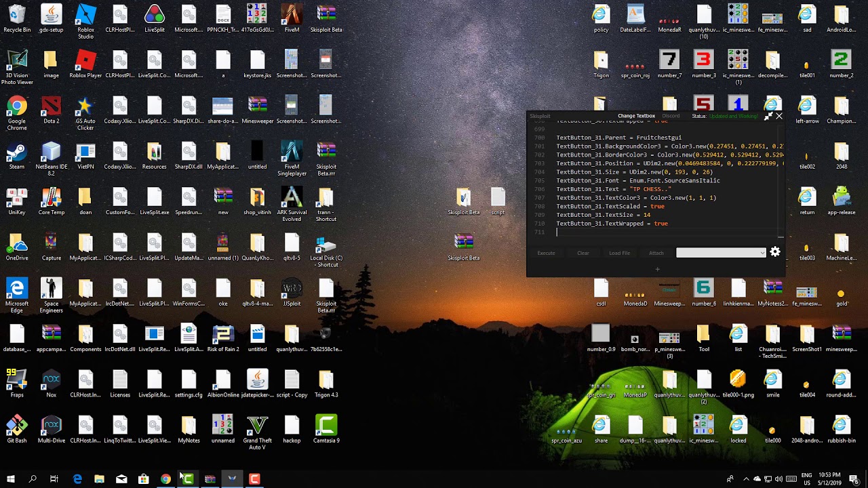Select the Minesweeper desktop icon

pyautogui.click(x=258, y=110)
